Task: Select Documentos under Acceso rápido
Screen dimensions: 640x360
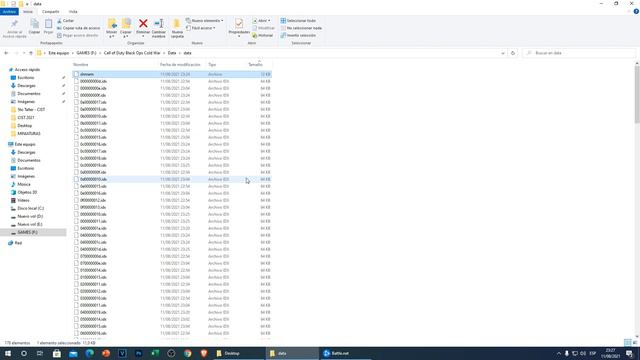Action: coord(29,93)
